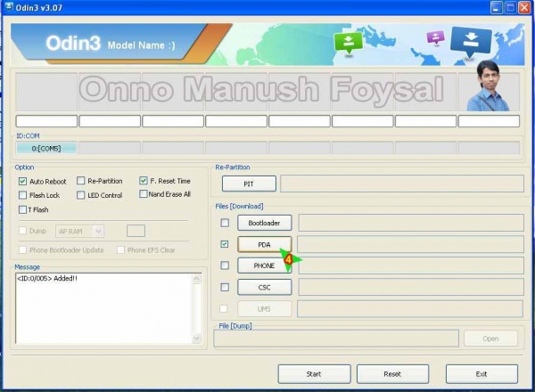The width and height of the screenshot is (535, 392).
Task: Click the PIT file path field
Action: tap(402, 184)
